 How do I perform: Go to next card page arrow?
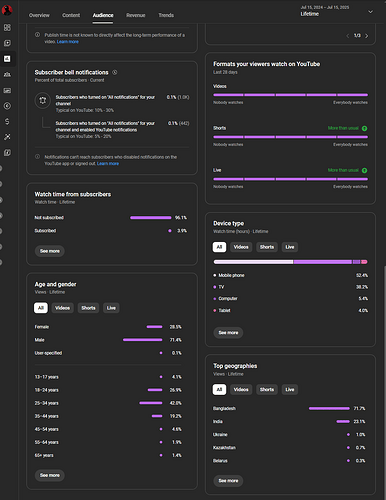367,36
